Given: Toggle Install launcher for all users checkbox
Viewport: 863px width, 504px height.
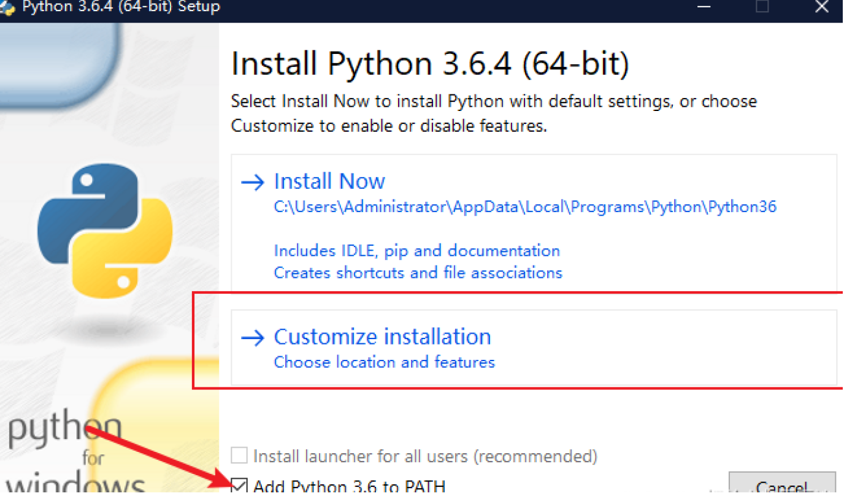Looking at the screenshot, I should 239,456.
